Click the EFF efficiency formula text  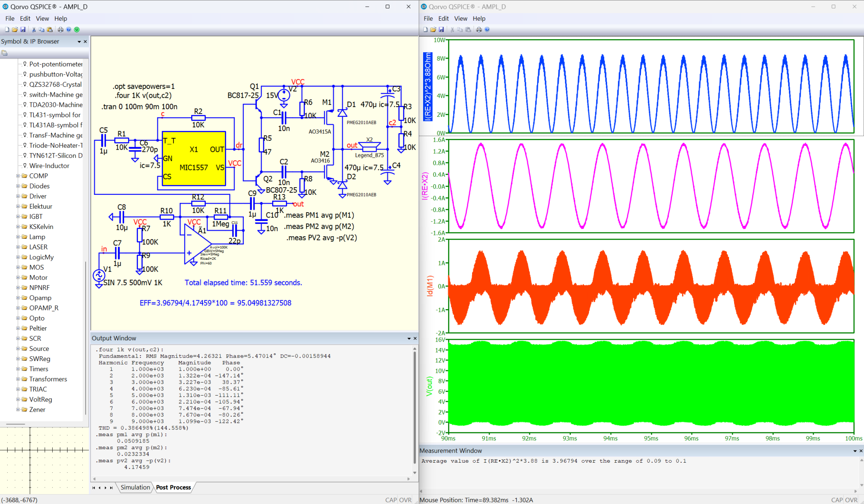[x=216, y=303]
